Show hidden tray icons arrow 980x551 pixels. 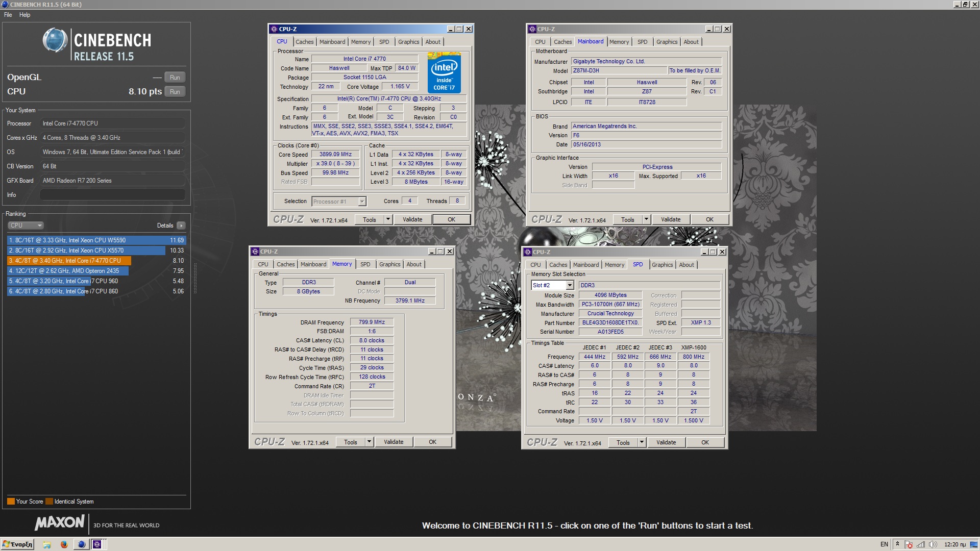(897, 544)
